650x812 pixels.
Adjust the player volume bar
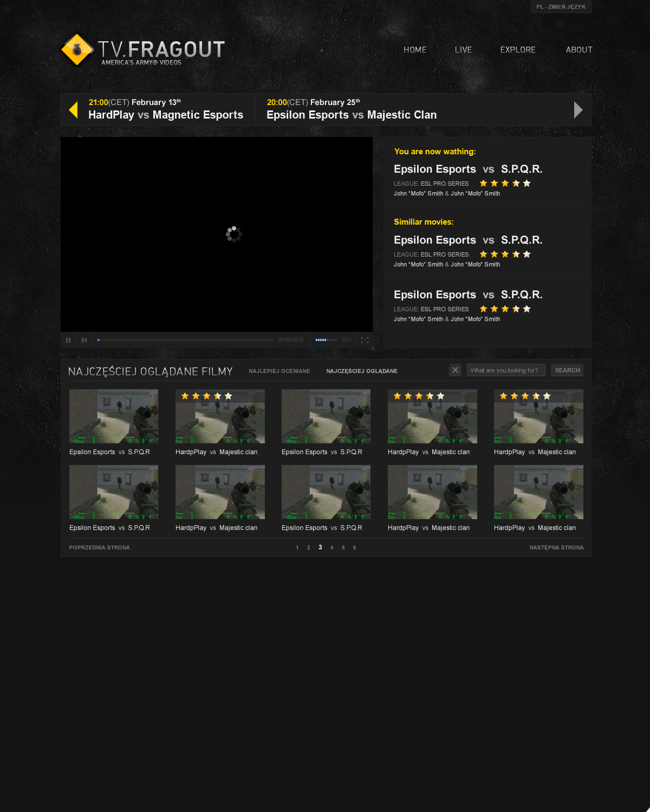point(326,340)
